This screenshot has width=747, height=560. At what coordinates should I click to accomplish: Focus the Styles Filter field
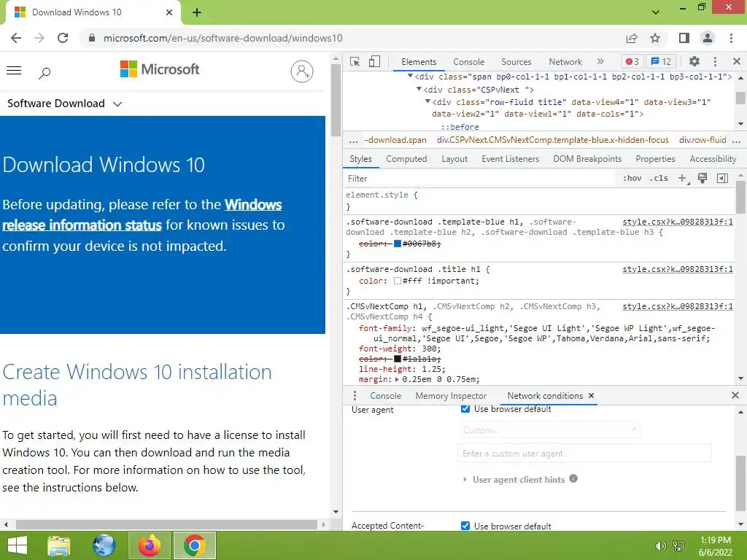point(480,178)
